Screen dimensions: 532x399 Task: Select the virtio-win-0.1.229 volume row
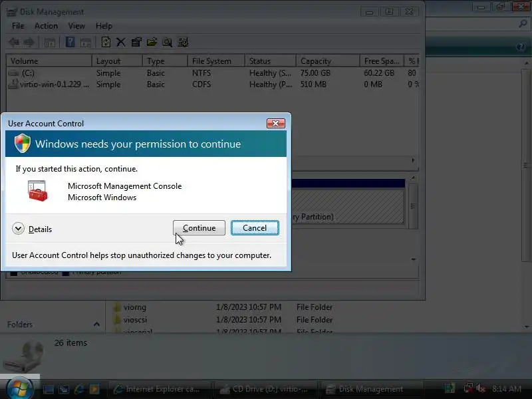click(213, 84)
